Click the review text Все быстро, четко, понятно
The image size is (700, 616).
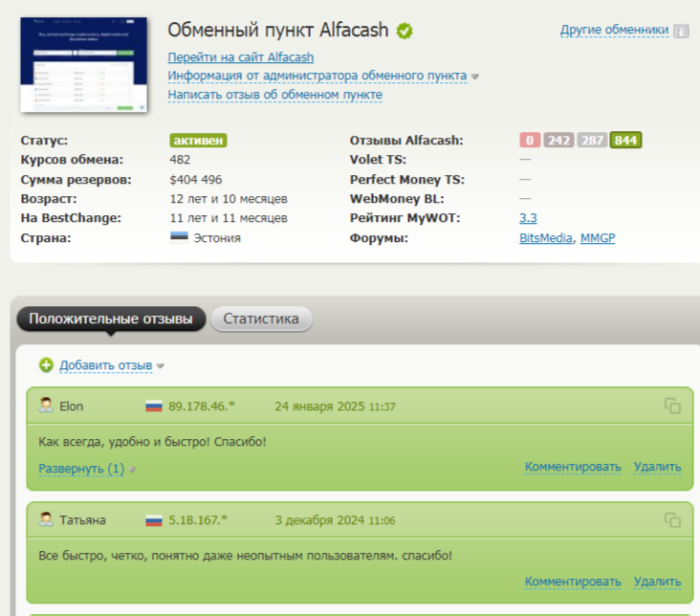tap(245, 556)
